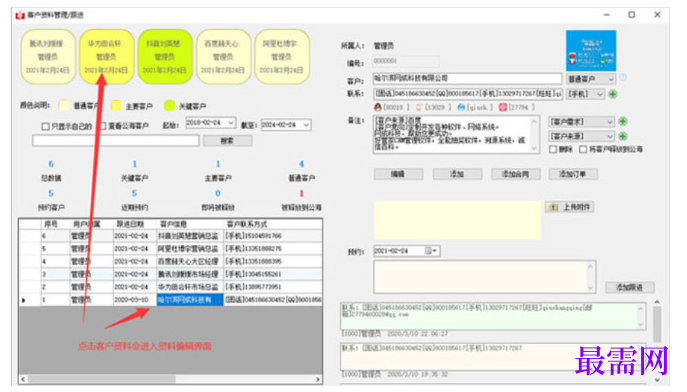Screen dimensions: 687x392
Task: Click table horizontal scrollbar right arrow
Action: pyautogui.click(x=318, y=379)
